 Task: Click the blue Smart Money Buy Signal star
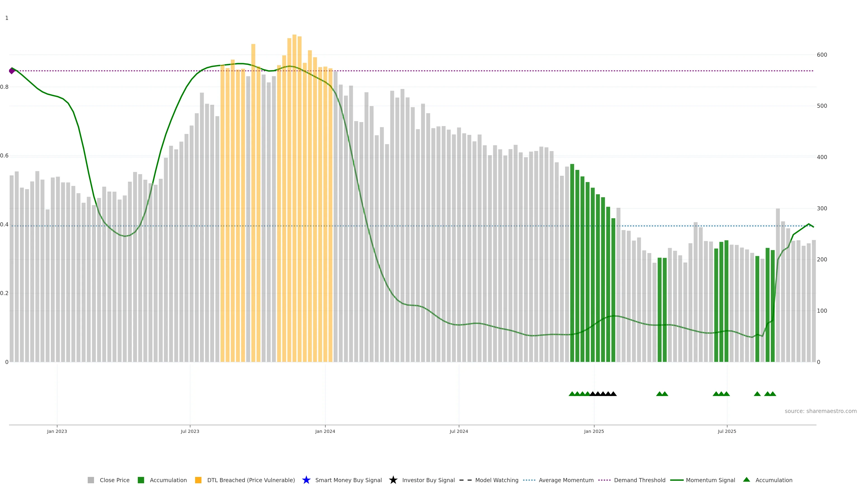pos(306,480)
